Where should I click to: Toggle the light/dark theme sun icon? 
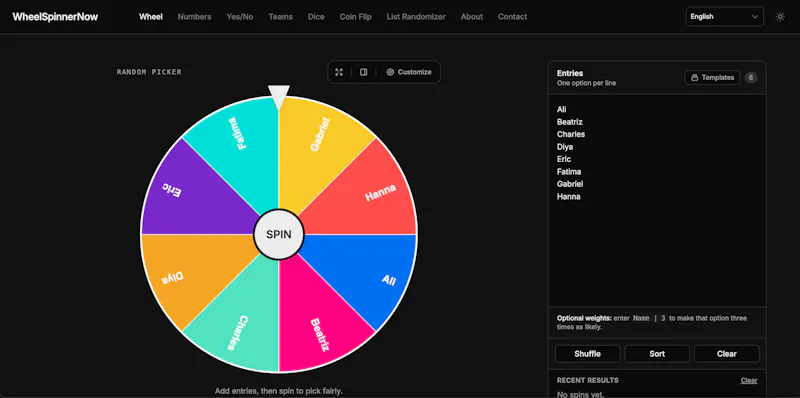point(780,17)
